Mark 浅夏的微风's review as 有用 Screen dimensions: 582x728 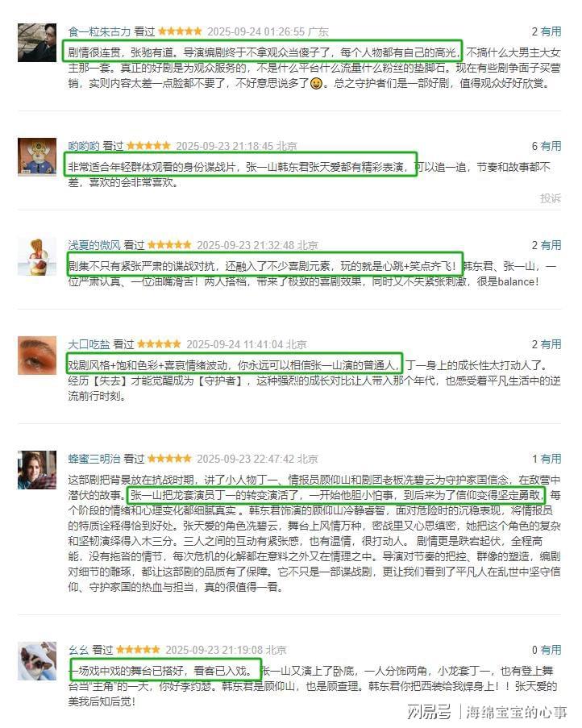[551, 245]
